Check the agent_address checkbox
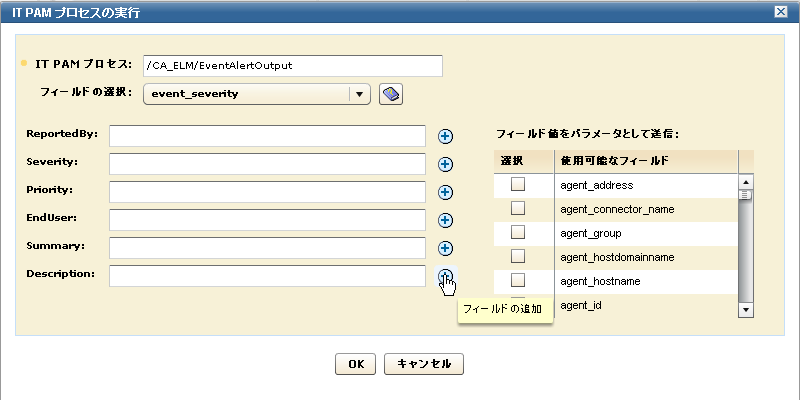The height and width of the screenshot is (400, 800). tap(518, 184)
